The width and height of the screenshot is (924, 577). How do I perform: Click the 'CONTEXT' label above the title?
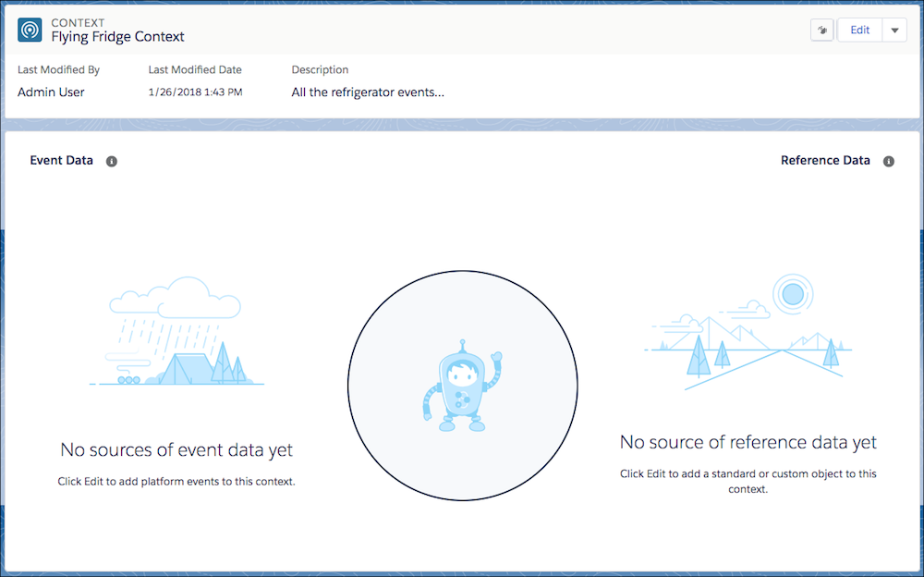click(x=78, y=22)
